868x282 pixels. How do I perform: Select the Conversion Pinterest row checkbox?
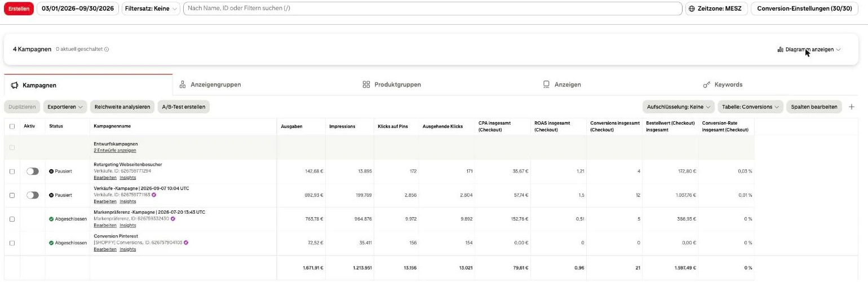[12, 243]
